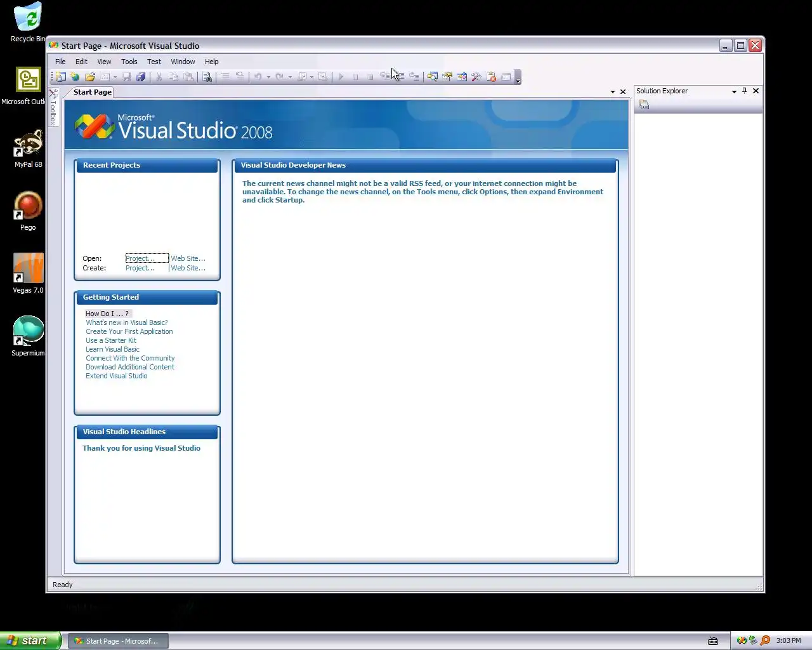
Task: Click the Comment out selected lines icon
Action: pos(225,77)
